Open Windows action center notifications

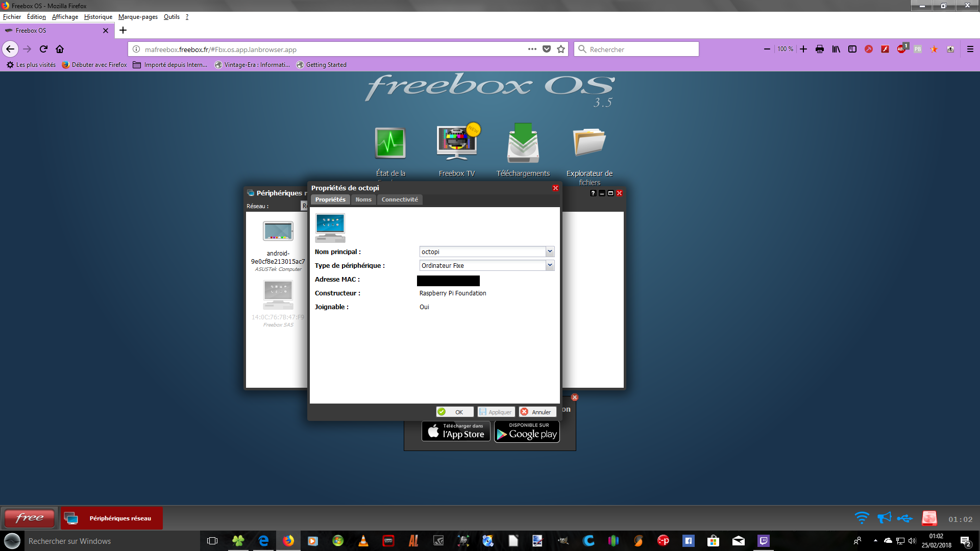[x=966, y=541]
